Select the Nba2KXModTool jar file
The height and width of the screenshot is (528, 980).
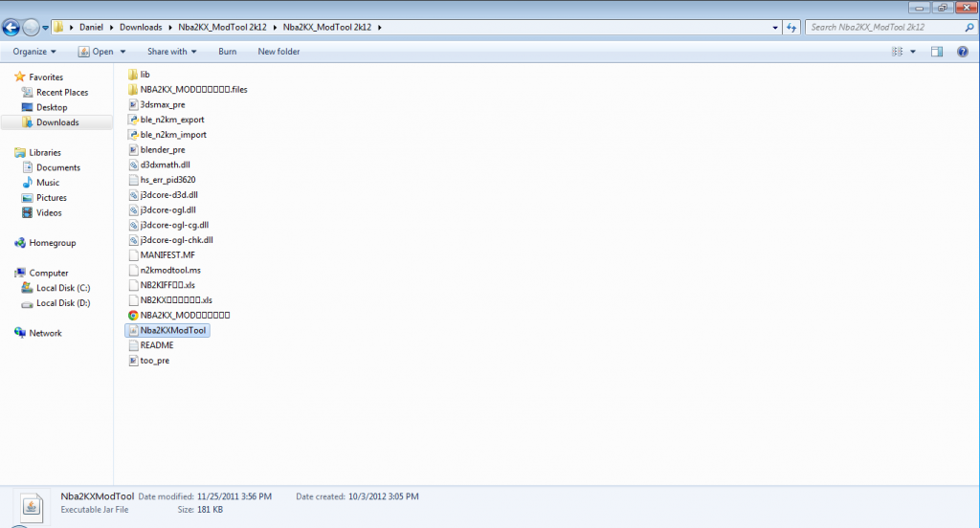pyautogui.click(x=173, y=330)
